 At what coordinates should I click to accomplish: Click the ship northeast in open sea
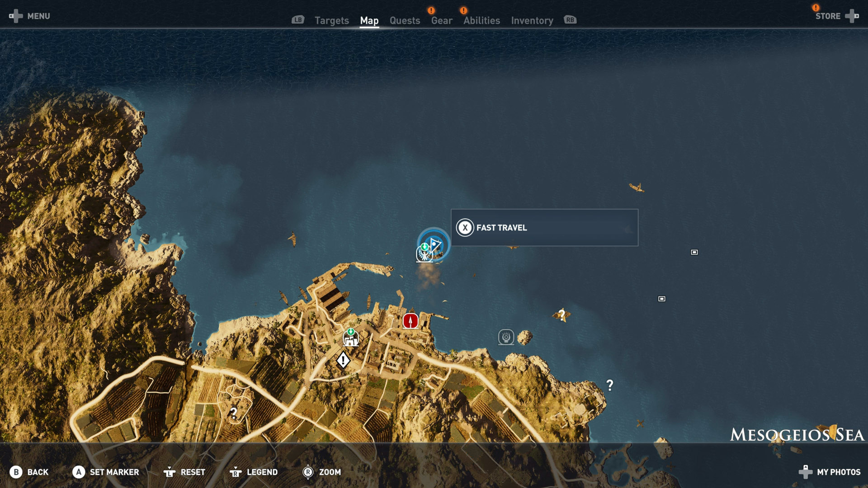(637, 187)
